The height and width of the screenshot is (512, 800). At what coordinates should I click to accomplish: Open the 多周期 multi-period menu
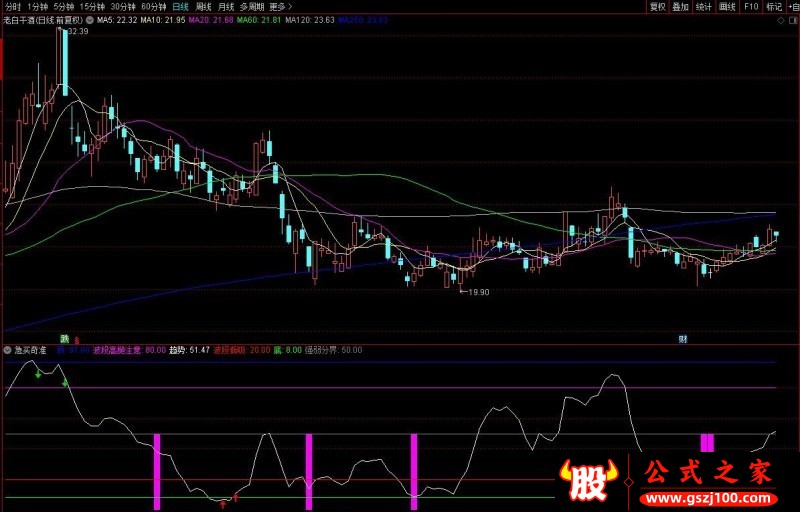pos(251,6)
